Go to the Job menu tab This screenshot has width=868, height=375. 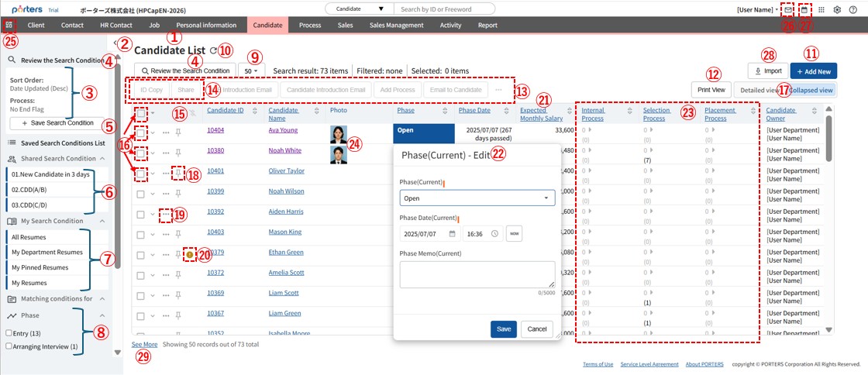pyautogui.click(x=154, y=25)
